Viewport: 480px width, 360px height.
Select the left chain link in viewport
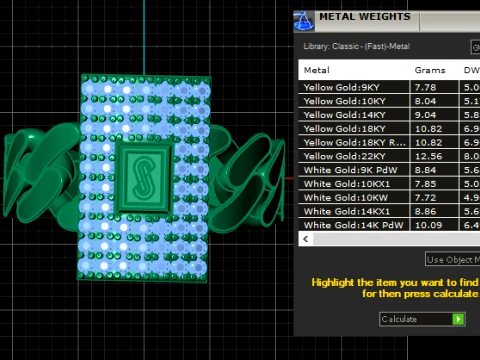42,177
